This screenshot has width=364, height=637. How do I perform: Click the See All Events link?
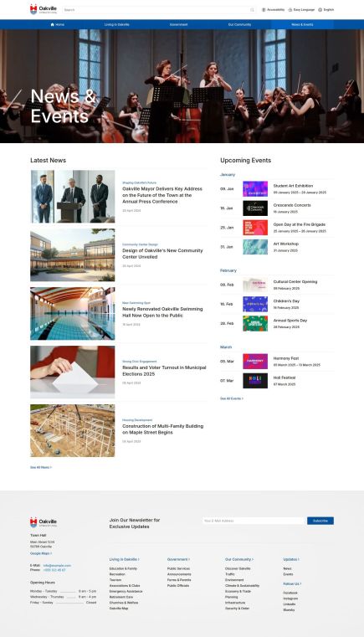click(x=232, y=399)
